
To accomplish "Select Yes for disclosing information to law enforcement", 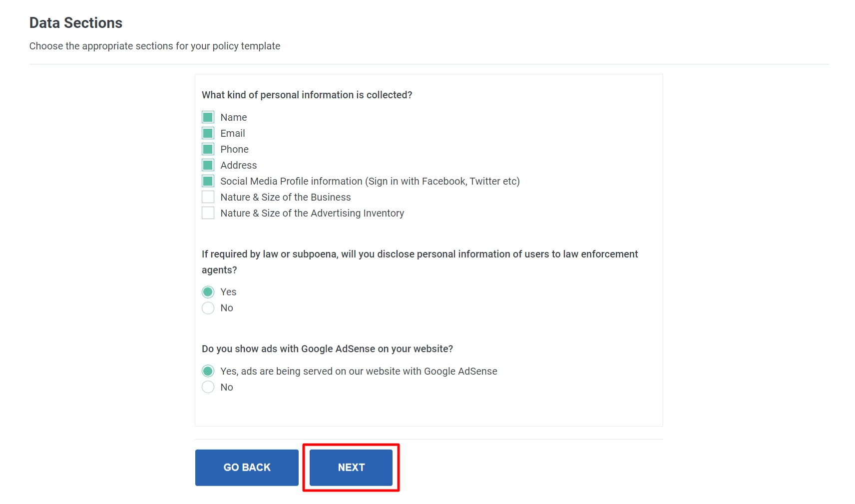I will click(x=207, y=291).
